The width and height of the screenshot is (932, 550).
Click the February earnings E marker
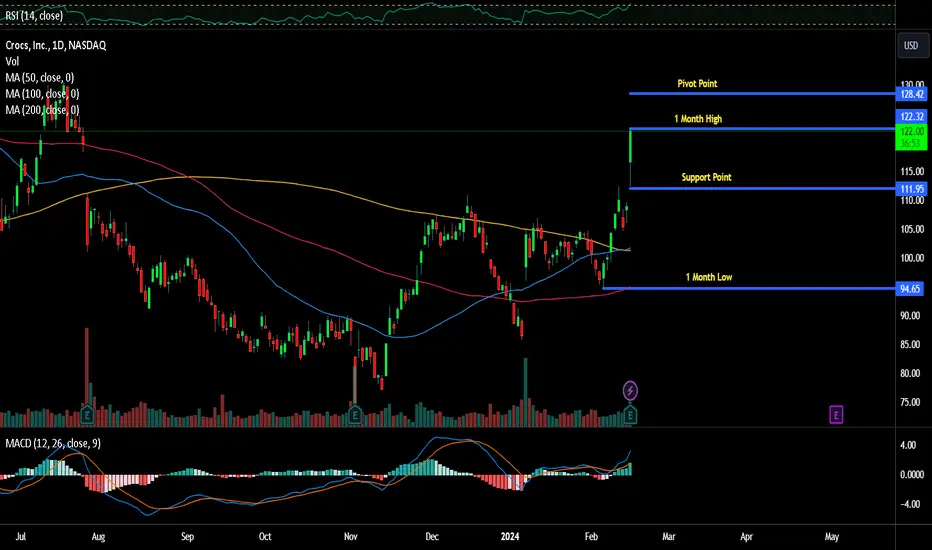(630, 414)
